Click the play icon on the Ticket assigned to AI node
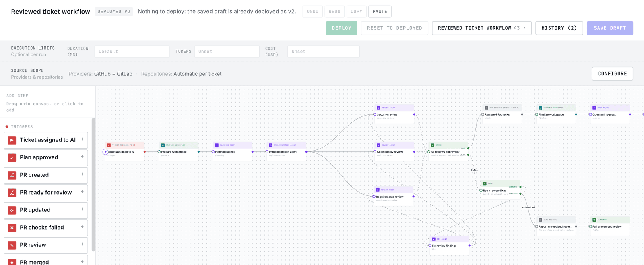Viewport: 644px width, 265px height. (105, 152)
